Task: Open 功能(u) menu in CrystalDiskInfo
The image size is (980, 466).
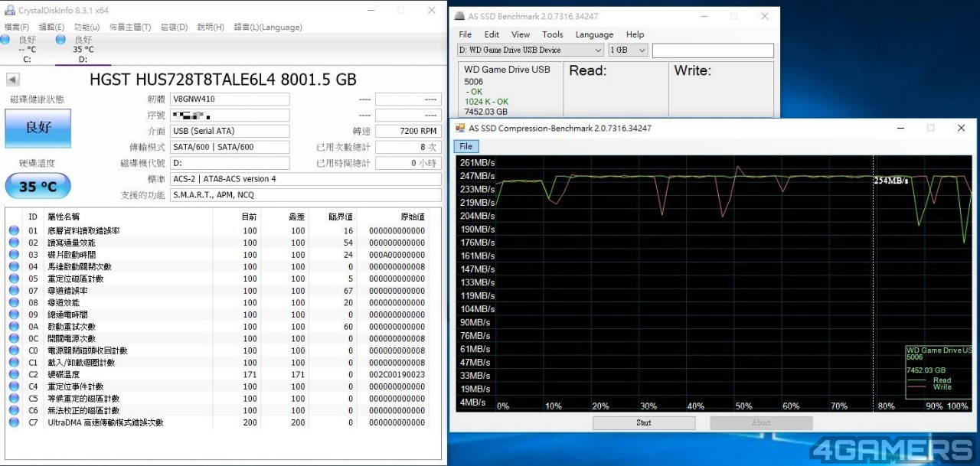Action: [x=87, y=27]
